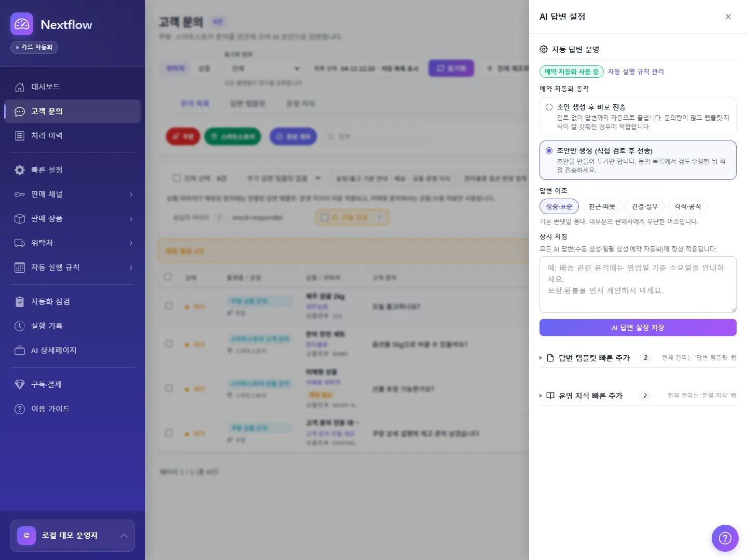The height and width of the screenshot is (560, 747).
Task: Open 이용 가이드 in the sidebar
Action: coord(73,409)
